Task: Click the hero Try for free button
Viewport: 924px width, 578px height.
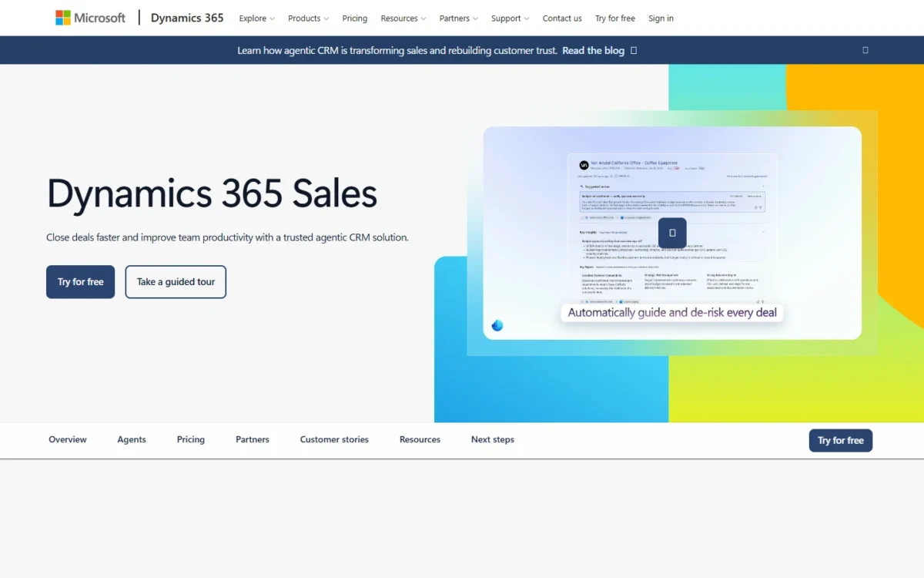Action: pyautogui.click(x=80, y=282)
